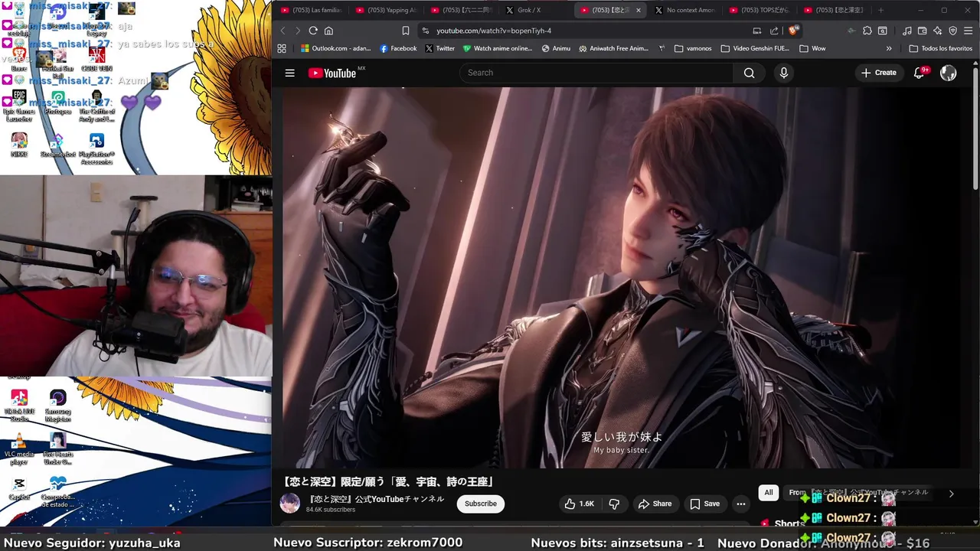The image size is (980, 551).
Task: Launch TikTok LIVE Studio desktop shortcut
Action: click(x=19, y=406)
